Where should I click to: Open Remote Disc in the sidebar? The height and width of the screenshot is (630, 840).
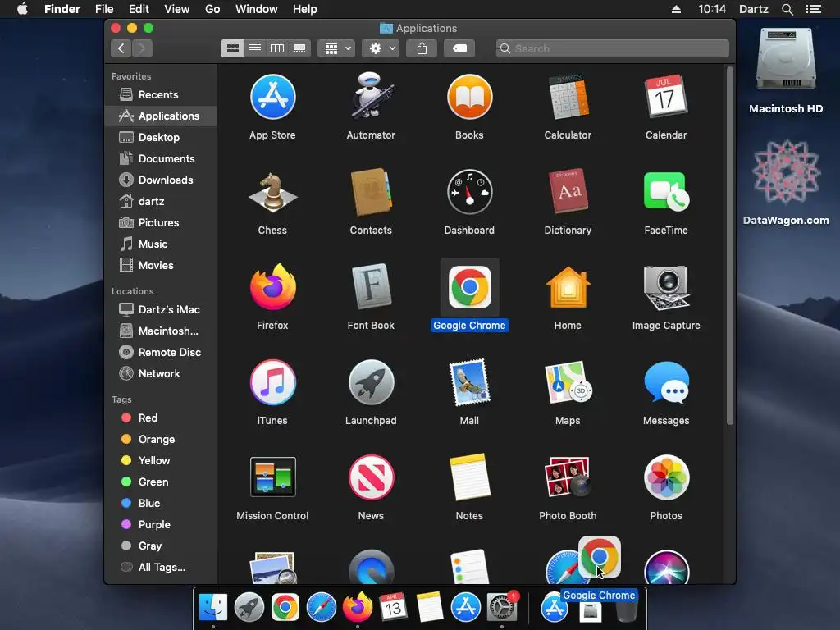161,353
